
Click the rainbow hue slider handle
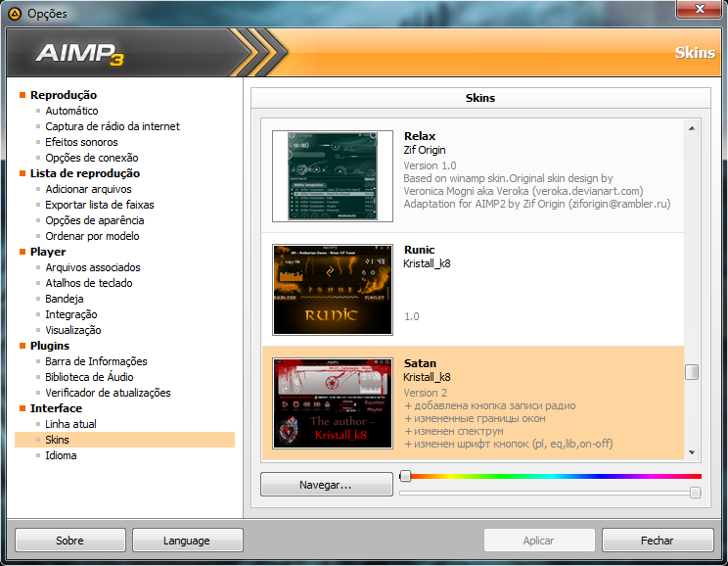(405, 476)
